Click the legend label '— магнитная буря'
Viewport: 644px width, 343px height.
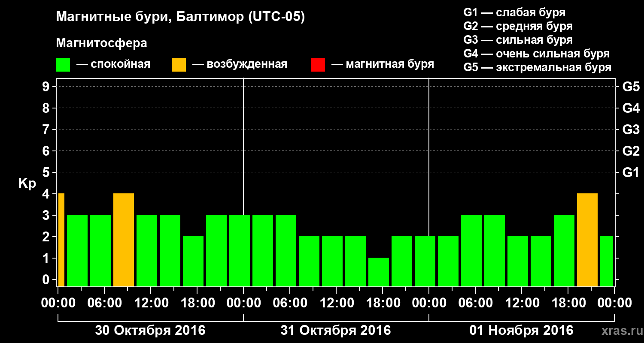[383, 65]
